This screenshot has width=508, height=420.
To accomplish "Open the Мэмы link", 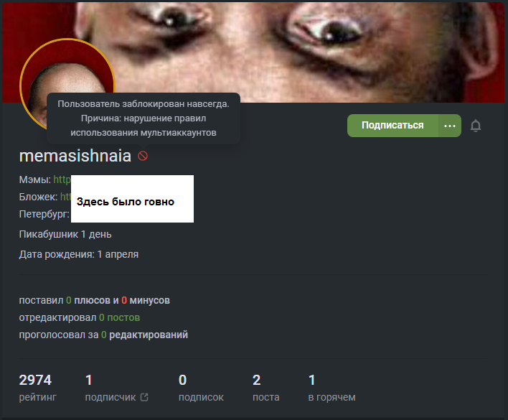I will point(62,179).
